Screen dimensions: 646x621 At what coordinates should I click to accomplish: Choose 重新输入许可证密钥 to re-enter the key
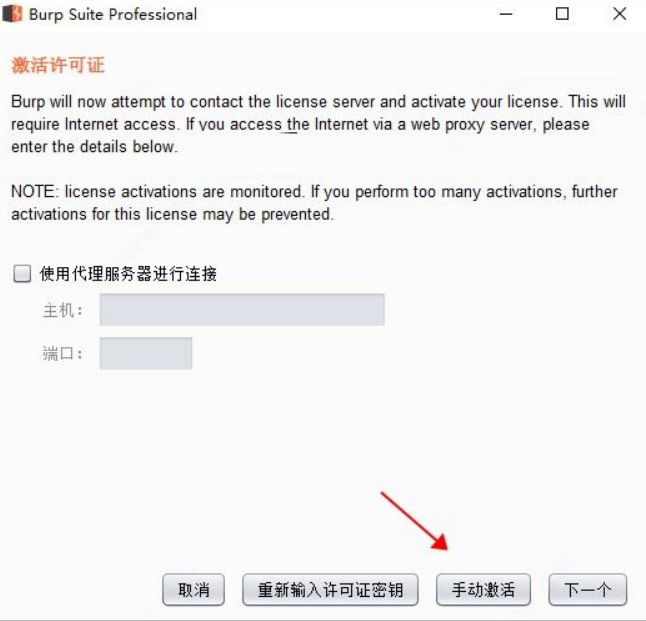point(330,590)
